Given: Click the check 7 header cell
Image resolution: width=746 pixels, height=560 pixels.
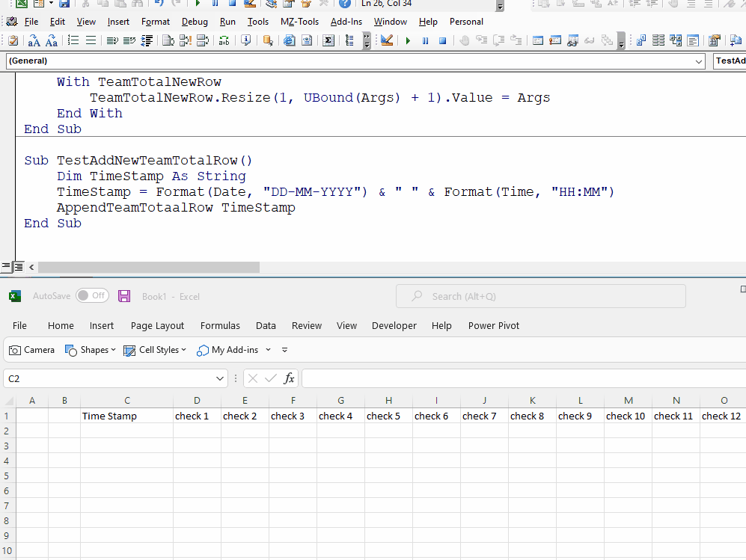Looking at the screenshot, I should [484, 416].
